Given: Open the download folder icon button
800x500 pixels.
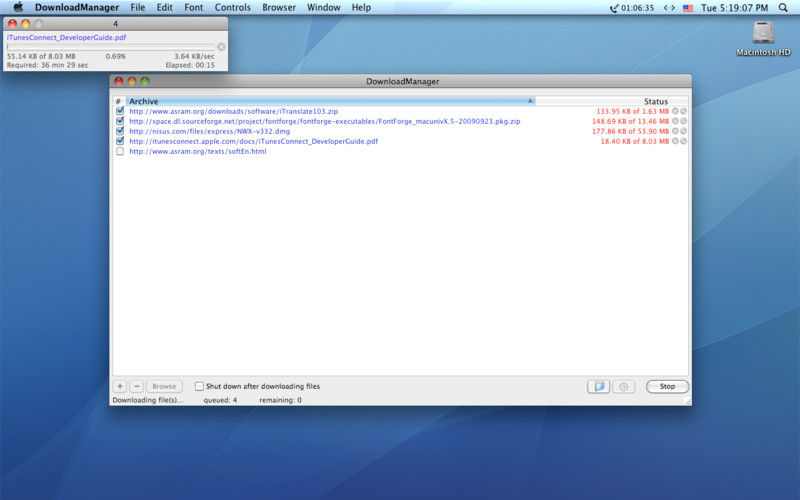Looking at the screenshot, I should [598, 386].
